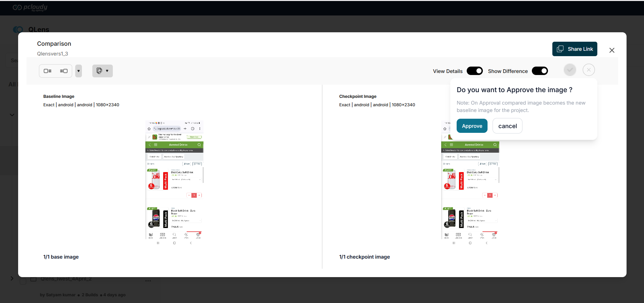Expand the Qlens_Iwest_4April_2 project row
This screenshot has width=644, height=303.
(x=12, y=278)
